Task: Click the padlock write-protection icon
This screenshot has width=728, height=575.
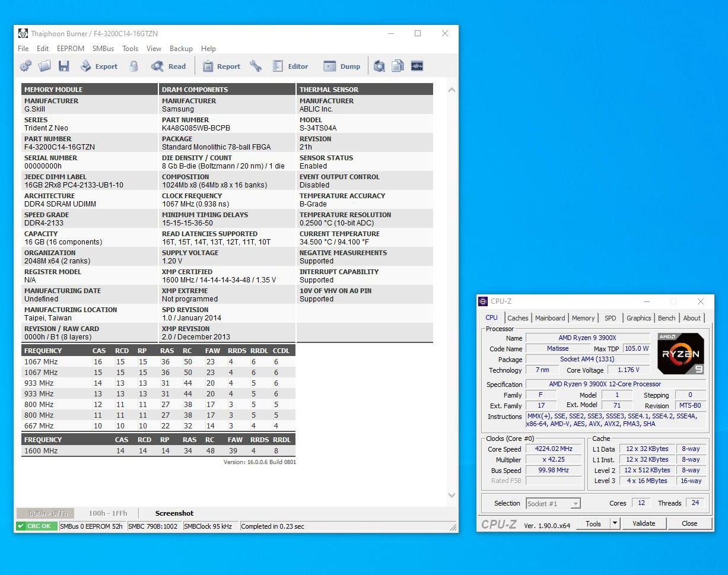Action: (x=134, y=66)
